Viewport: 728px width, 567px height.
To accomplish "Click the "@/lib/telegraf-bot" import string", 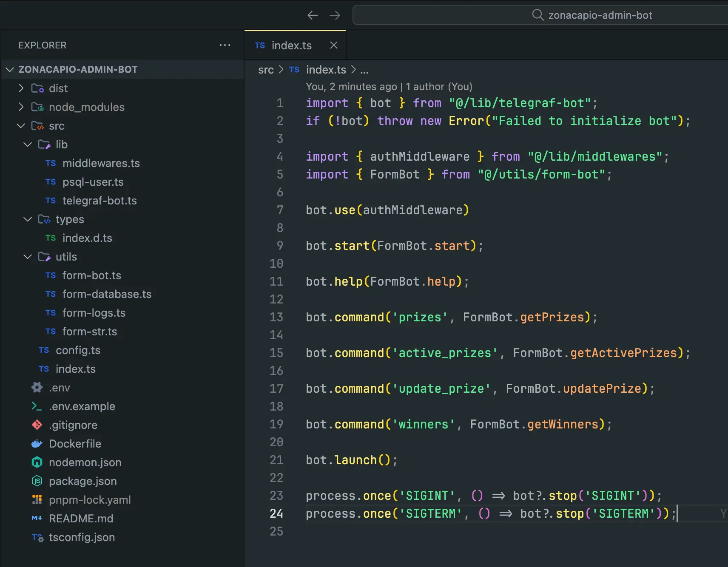I will coord(520,103).
